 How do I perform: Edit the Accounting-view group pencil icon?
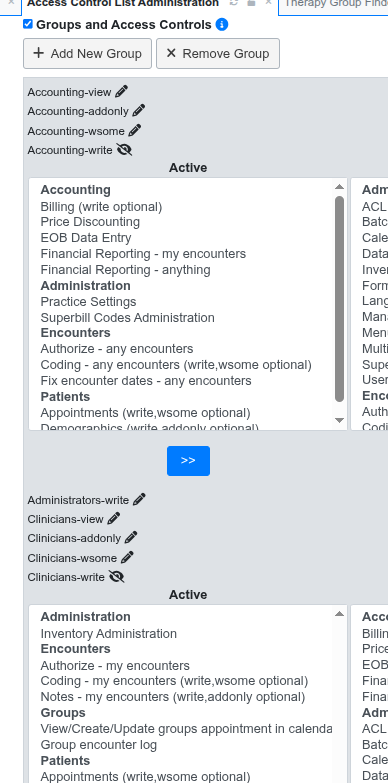[121, 91]
